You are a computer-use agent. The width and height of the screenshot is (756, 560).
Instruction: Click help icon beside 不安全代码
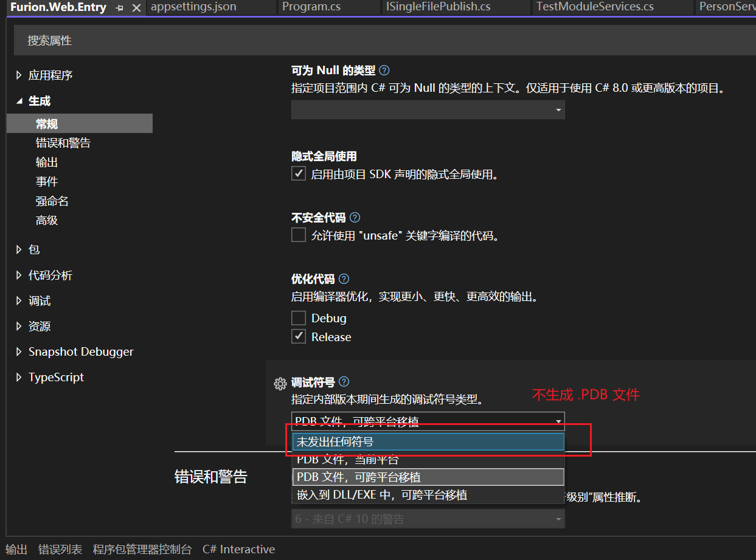[x=355, y=218]
